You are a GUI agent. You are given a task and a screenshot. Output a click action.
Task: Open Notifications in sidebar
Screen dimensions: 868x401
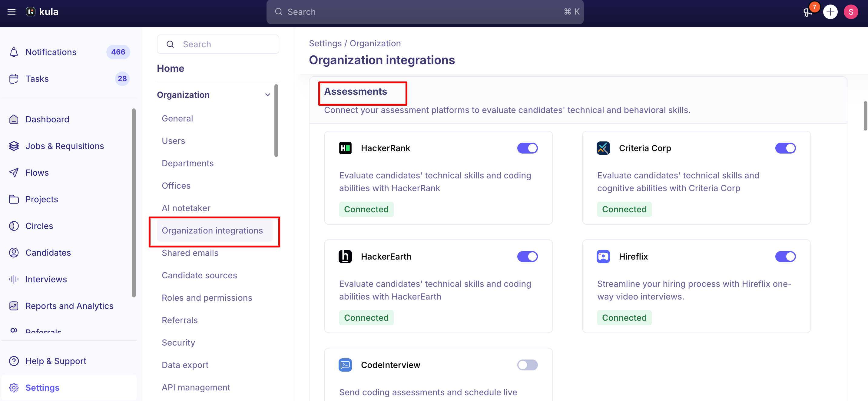click(x=69, y=52)
